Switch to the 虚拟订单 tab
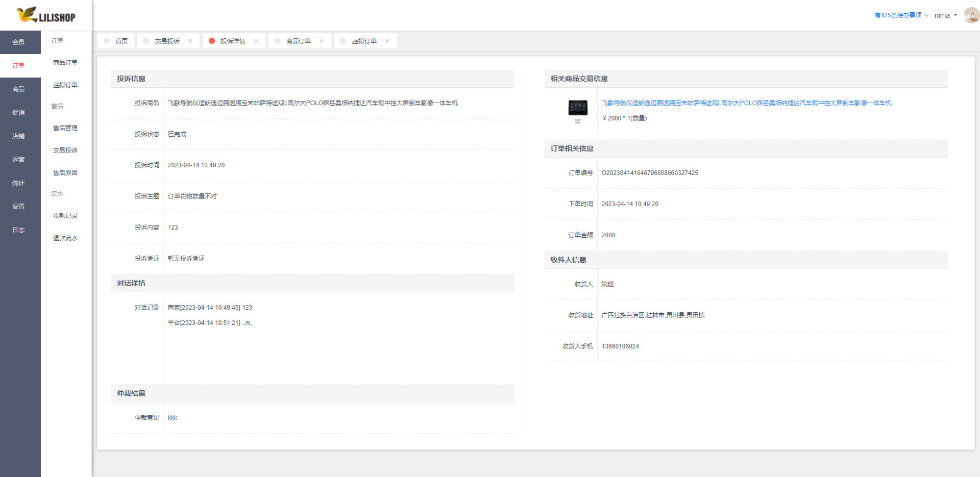Screen dimensions: 980x477 click(x=364, y=41)
